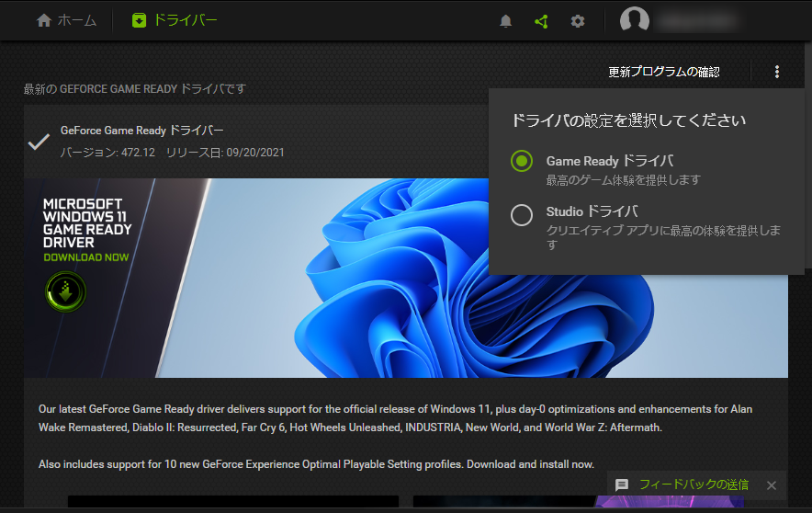Click DOWNLOAD NOW text on banner
812x513 pixels.
pos(86,257)
